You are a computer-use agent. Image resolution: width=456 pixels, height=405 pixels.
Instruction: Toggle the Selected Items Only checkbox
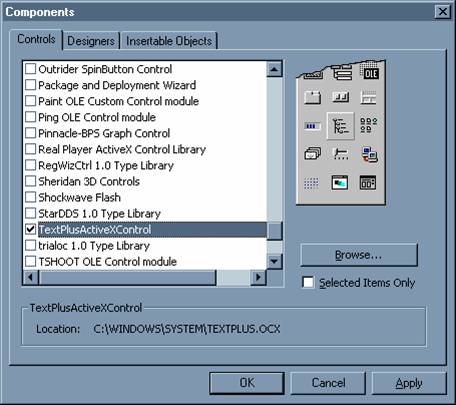308,283
